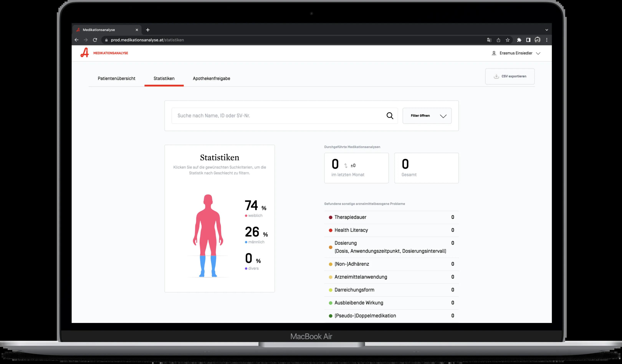This screenshot has height=364, width=622.
Task: Click the magnifying glass search icon
Action: (390, 116)
